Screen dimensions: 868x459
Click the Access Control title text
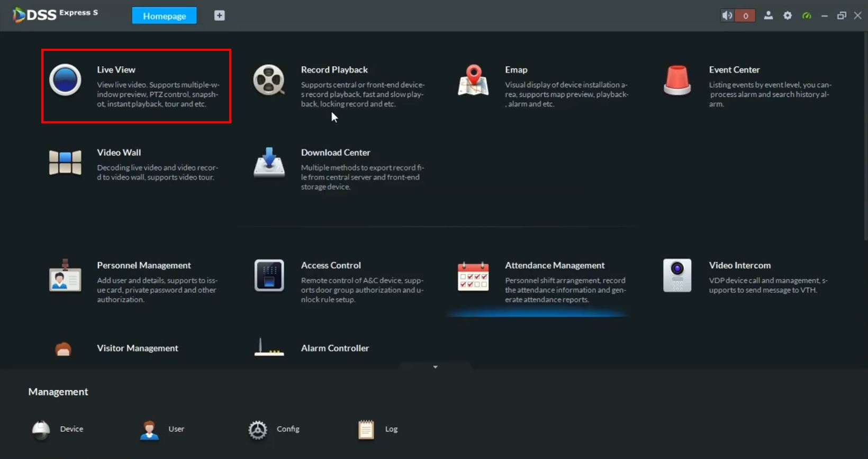[331, 265]
